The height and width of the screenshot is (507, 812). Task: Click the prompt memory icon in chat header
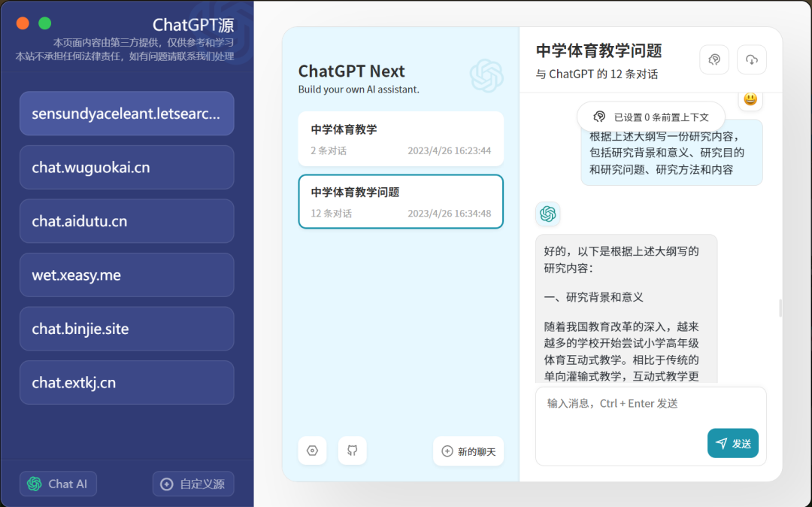point(714,59)
